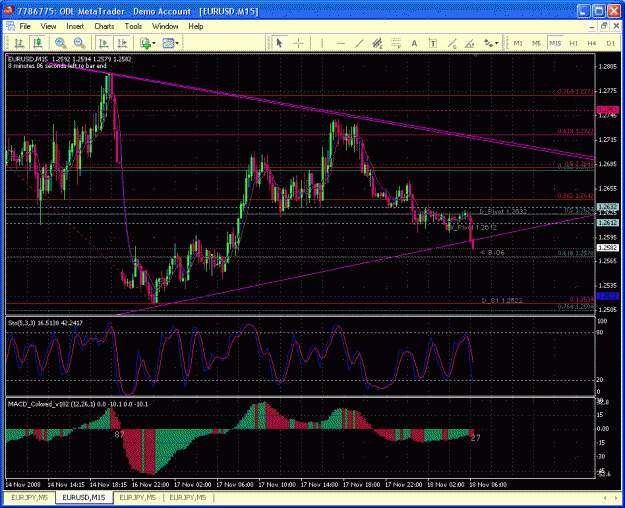Select the trend by angle tool

(470, 43)
